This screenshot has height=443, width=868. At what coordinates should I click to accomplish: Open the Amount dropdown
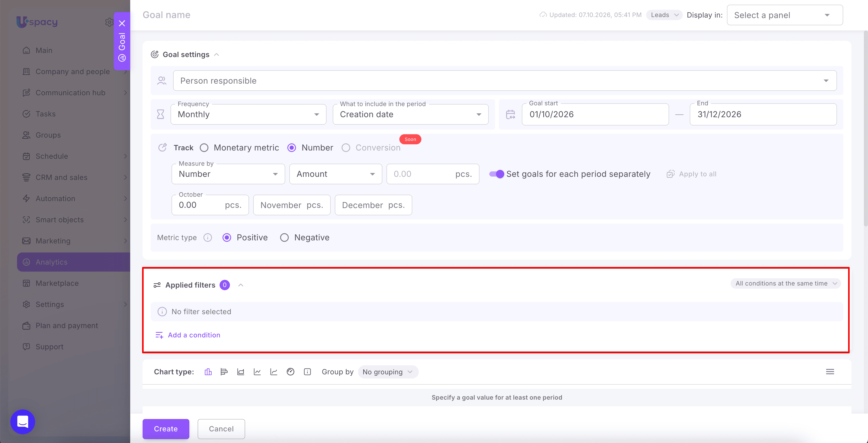(336, 174)
